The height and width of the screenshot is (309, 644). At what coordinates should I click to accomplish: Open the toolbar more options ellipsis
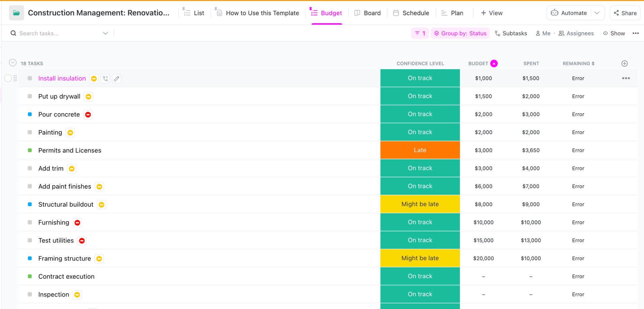[x=635, y=33]
